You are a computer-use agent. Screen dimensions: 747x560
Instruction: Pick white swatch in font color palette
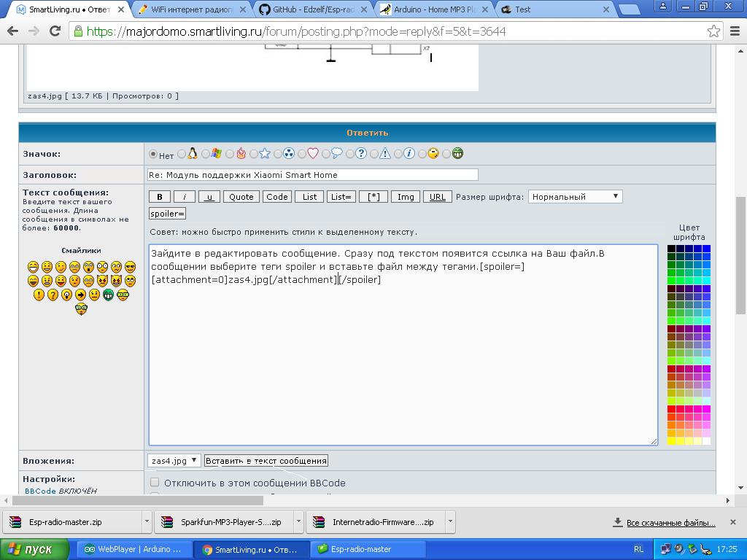(706, 441)
